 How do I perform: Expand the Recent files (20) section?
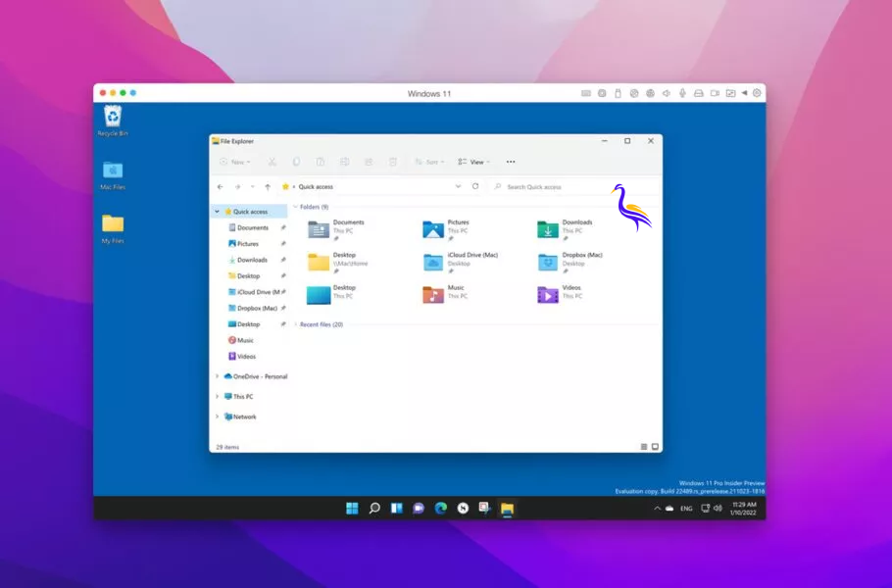295,324
